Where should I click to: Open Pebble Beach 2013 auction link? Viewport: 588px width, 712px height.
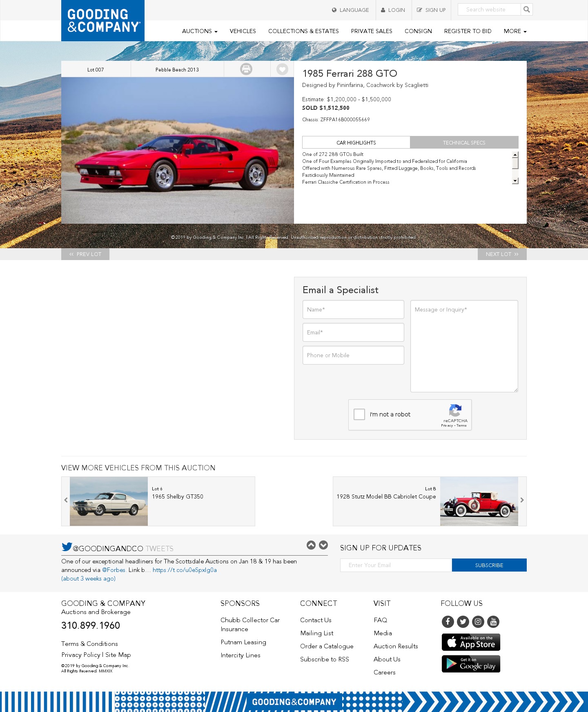pos(177,69)
